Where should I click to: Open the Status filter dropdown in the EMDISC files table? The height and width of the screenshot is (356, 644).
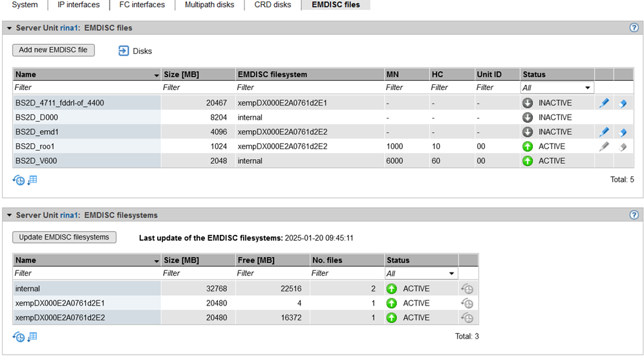tap(557, 87)
